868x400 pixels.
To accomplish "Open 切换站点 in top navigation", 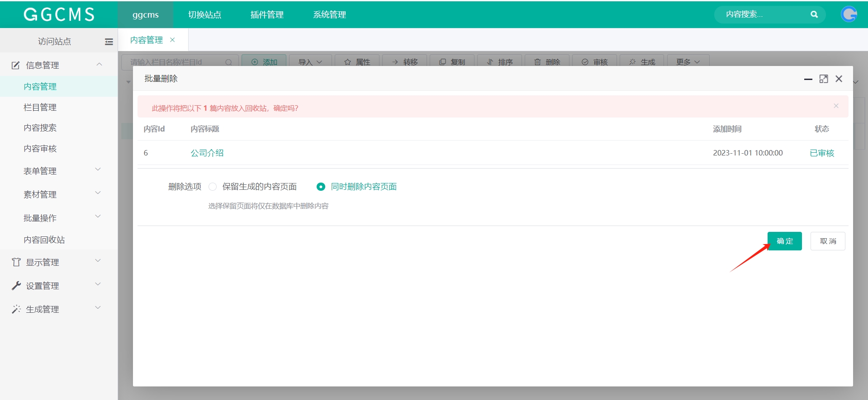I will (204, 14).
